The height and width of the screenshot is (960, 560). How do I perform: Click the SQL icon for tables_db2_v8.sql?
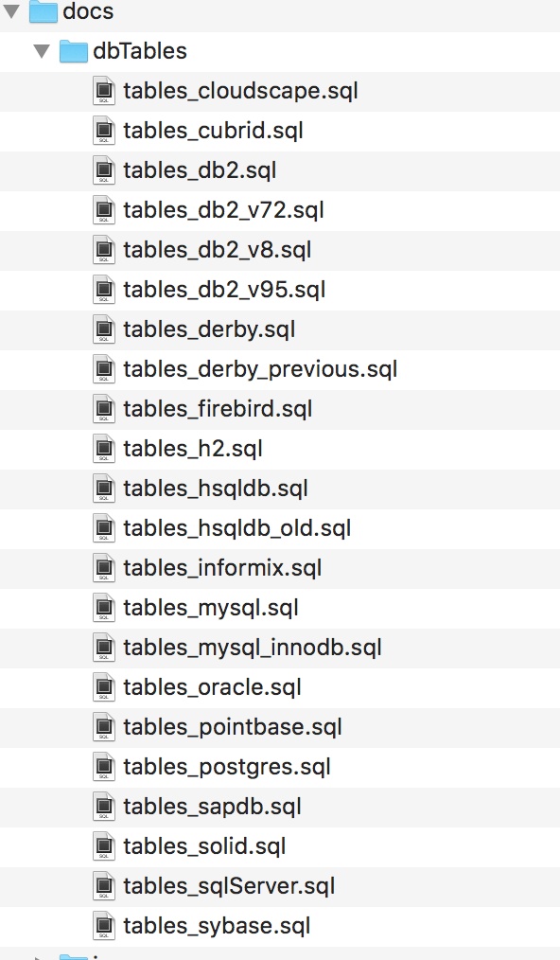(104, 250)
